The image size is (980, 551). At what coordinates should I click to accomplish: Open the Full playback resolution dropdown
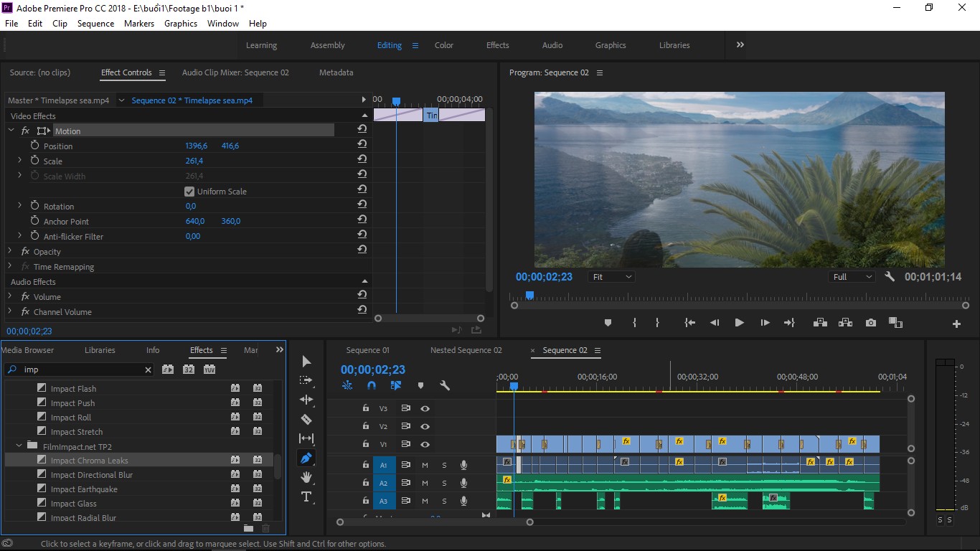pyautogui.click(x=852, y=277)
